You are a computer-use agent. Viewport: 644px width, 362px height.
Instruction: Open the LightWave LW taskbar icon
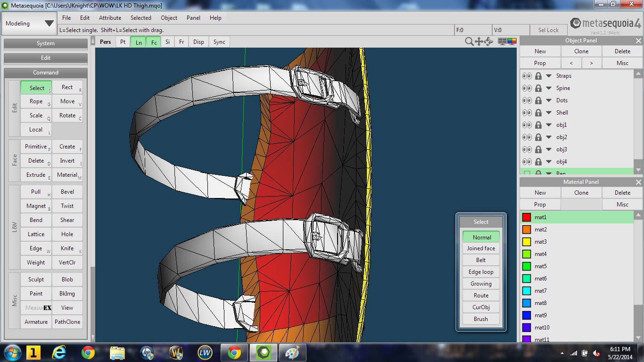pyautogui.click(x=205, y=352)
